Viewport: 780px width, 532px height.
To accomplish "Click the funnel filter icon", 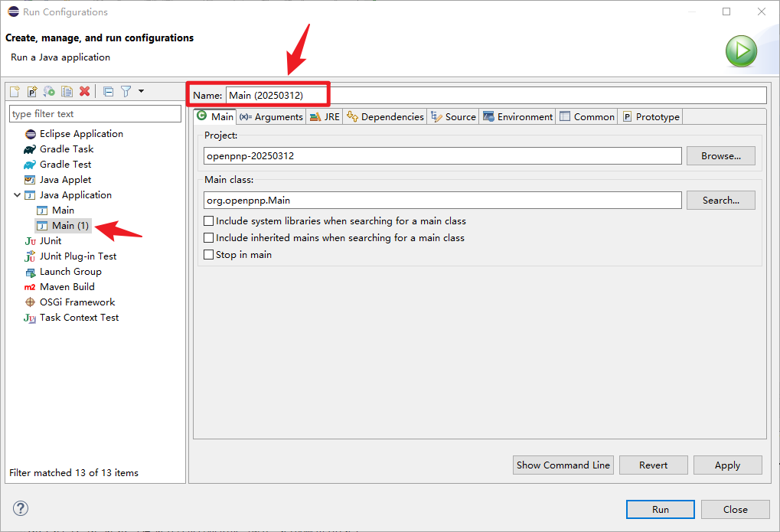I will (x=126, y=91).
